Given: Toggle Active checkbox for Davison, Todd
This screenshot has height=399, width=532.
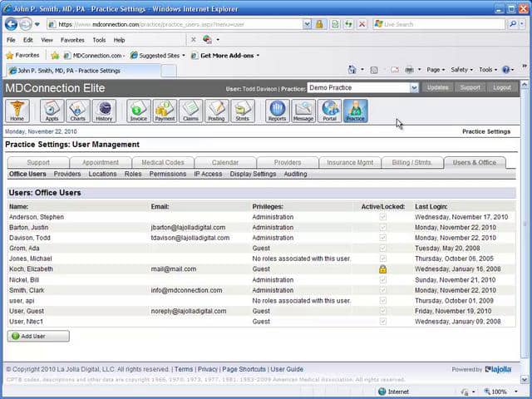Looking at the screenshot, I should pyautogui.click(x=382, y=238).
